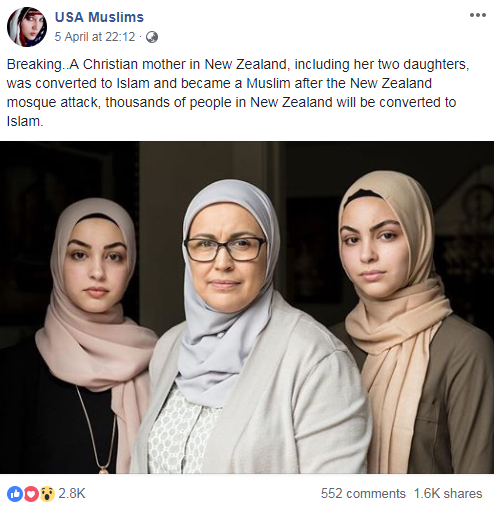494x512 pixels.
Task: Open the USA Muslims page name link
Action: (x=99, y=17)
